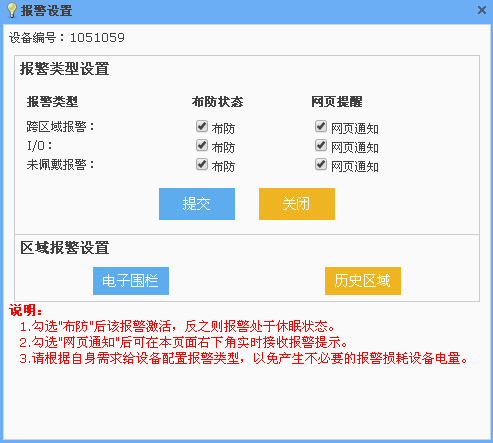
Task: Open 历史区域 history regions
Action: pos(363,281)
